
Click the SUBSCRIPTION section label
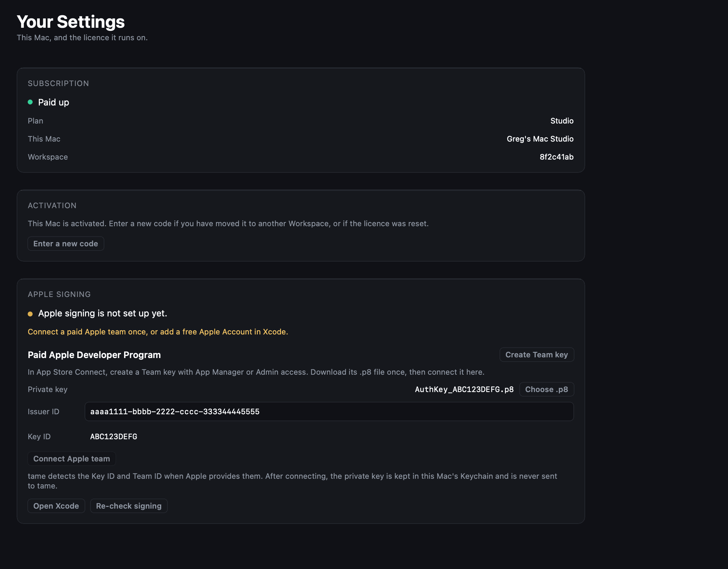tap(58, 83)
